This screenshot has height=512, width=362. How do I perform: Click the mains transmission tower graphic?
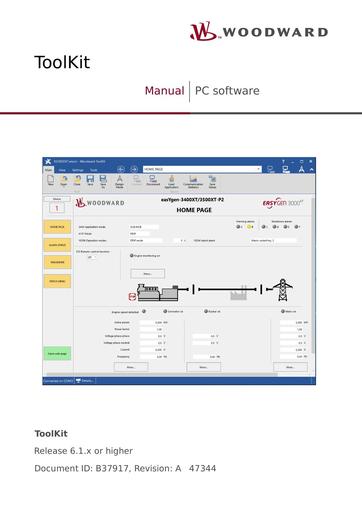[283, 290]
